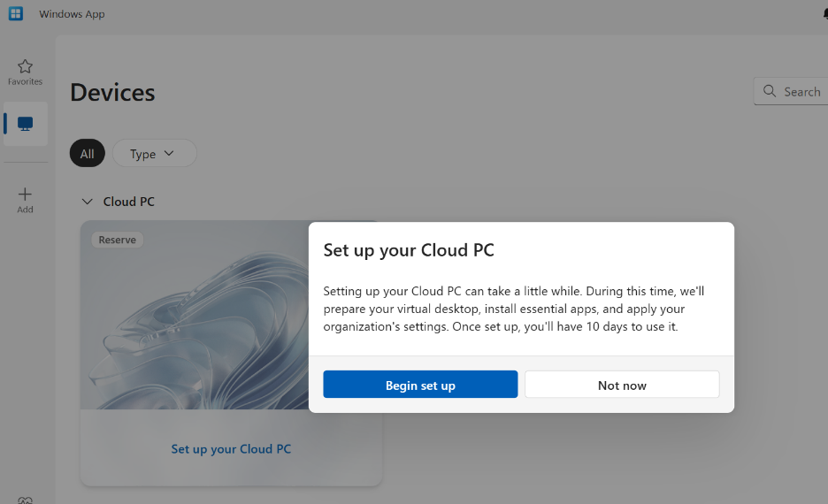Click the Search input field

click(x=791, y=91)
